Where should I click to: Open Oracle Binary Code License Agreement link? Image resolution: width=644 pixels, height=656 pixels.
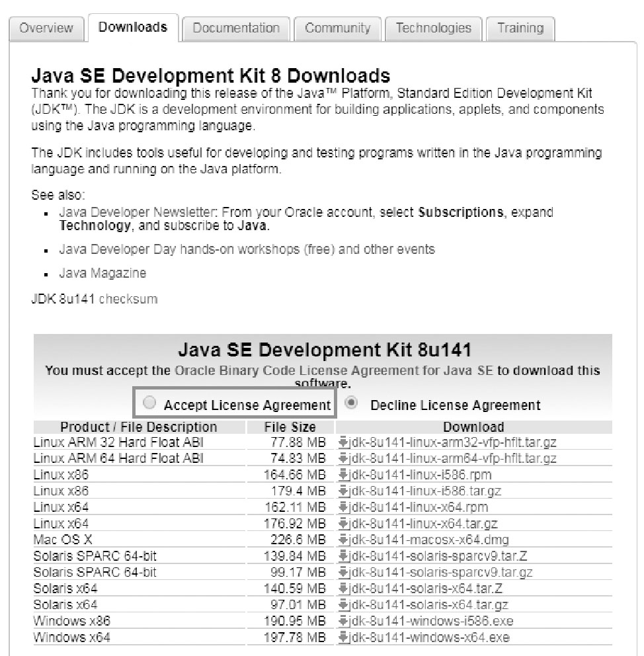pyautogui.click(x=334, y=371)
